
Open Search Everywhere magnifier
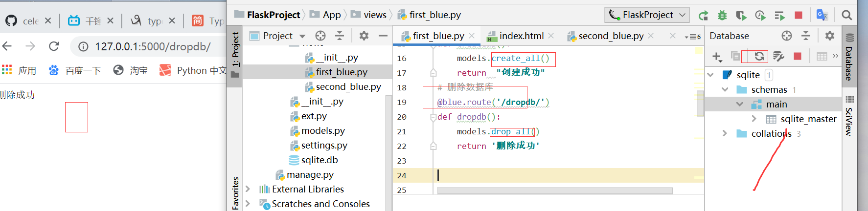(x=847, y=15)
